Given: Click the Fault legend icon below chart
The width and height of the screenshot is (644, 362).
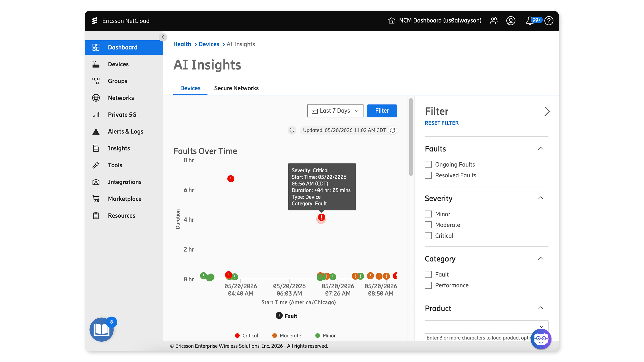Looking at the screenshot, I should (x=279, y=315).
